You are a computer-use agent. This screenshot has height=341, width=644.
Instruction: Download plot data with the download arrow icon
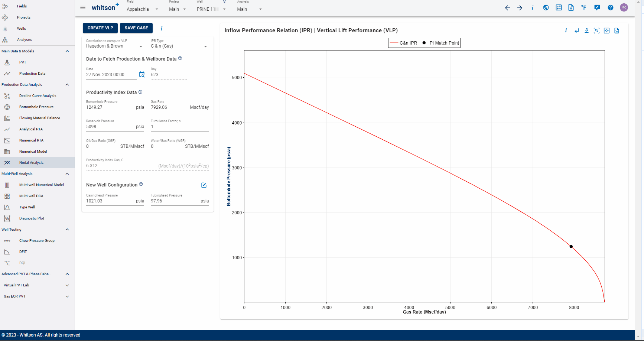click(x=586, y=30)
